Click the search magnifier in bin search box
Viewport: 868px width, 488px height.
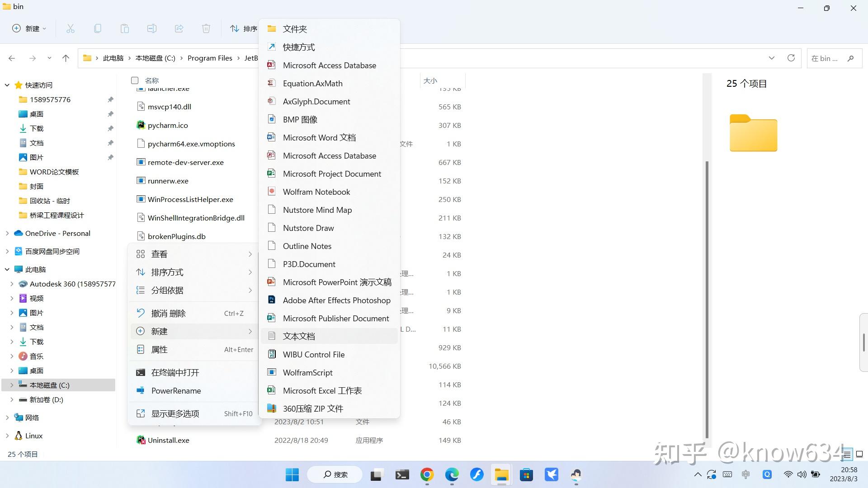pos(851,58)
